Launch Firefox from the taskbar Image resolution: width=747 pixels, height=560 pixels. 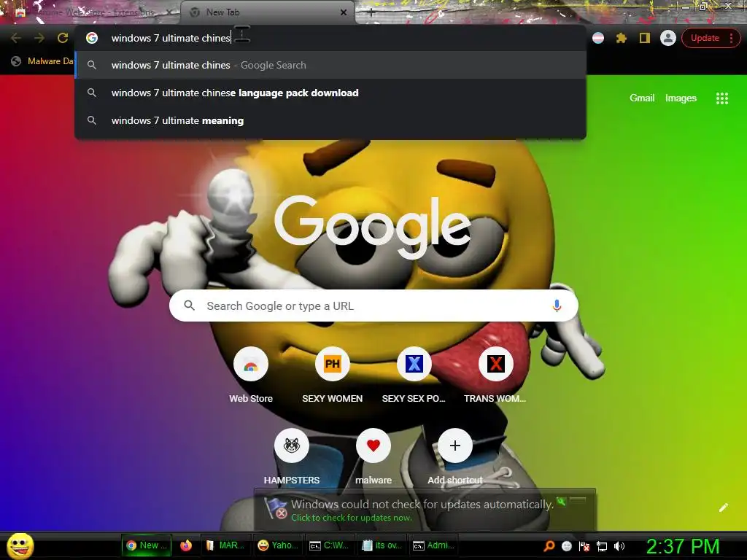186,545
